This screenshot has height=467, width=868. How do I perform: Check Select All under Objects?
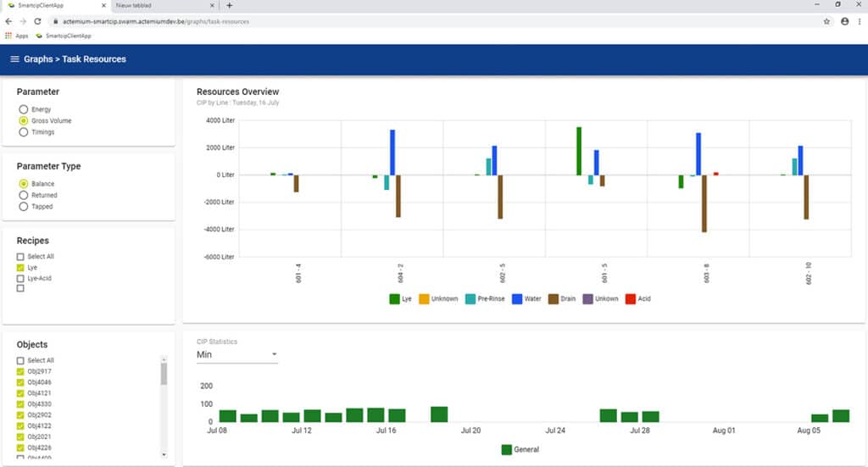[20, 361]
